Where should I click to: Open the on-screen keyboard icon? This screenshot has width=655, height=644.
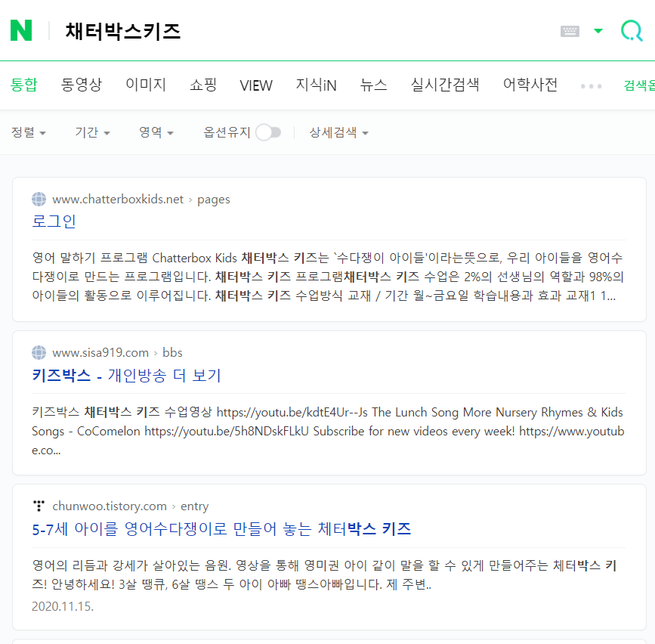click(x=570, y=31)
